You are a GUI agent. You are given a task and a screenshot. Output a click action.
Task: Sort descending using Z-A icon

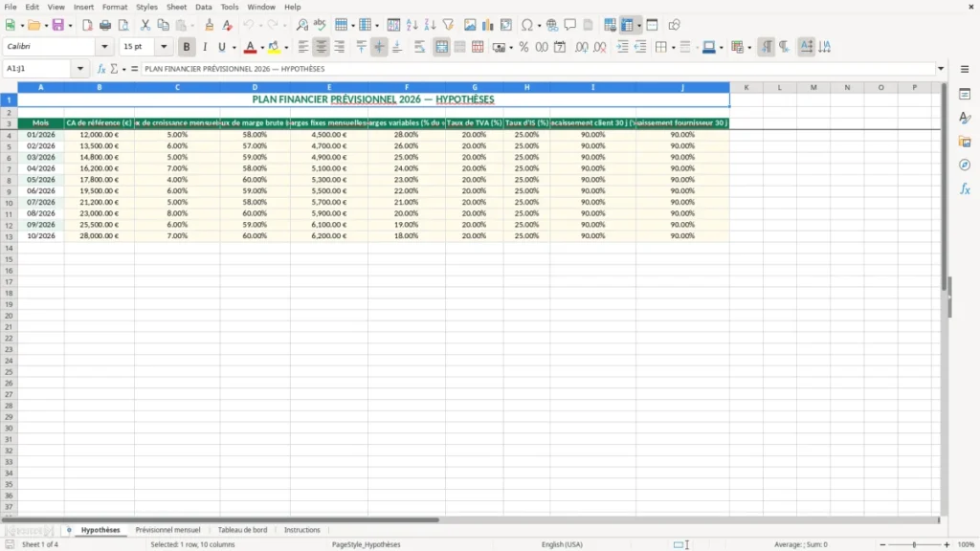click(x=430, y=25)
